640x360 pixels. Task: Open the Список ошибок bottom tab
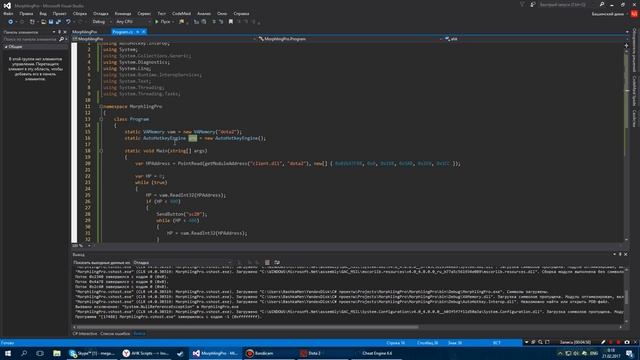115,333
